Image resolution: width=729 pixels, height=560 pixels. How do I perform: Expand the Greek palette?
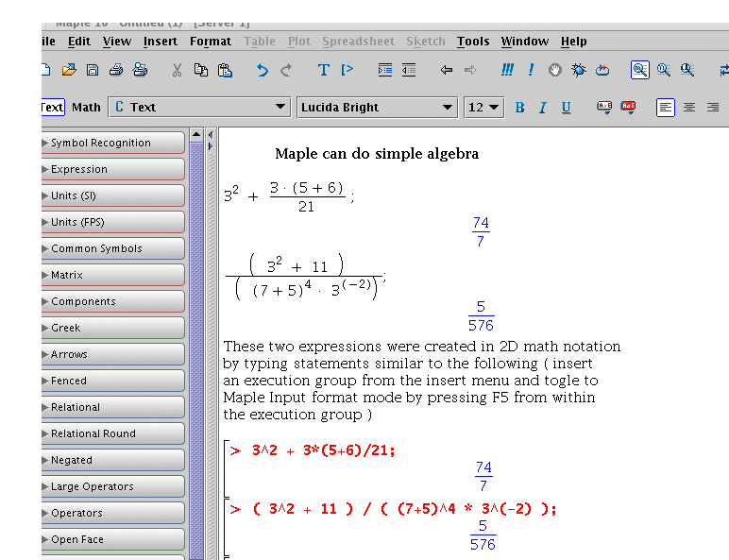coord(113,328)
